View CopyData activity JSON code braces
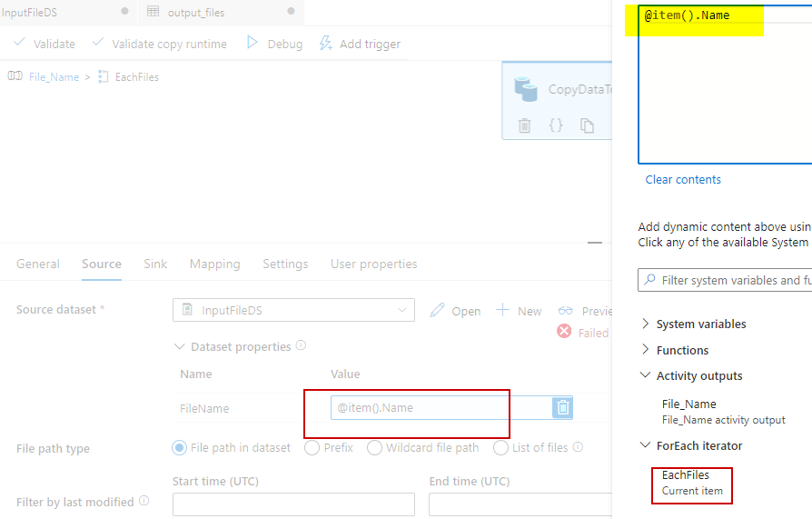The height and width of the screenshot is (519, 812). [556, 125]
